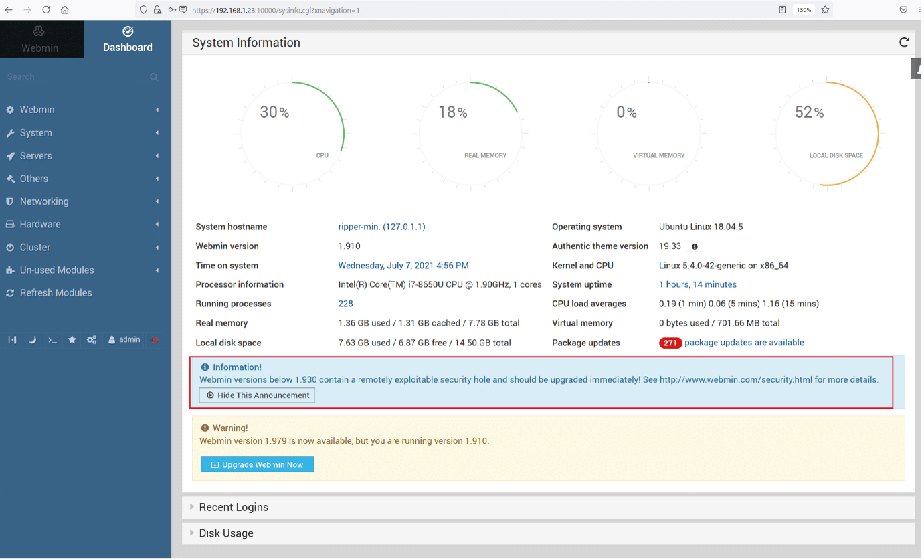Expand the Disk Usage section

point(225,533)
